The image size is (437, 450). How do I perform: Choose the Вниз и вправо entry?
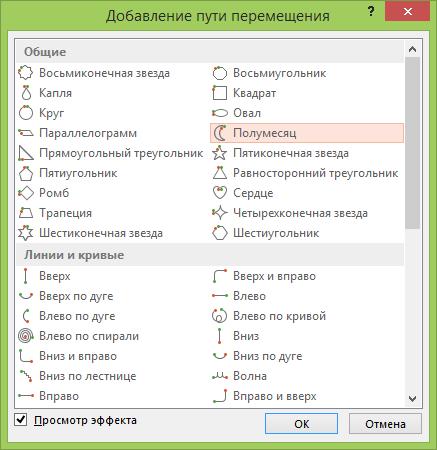[x=78, y=356]
